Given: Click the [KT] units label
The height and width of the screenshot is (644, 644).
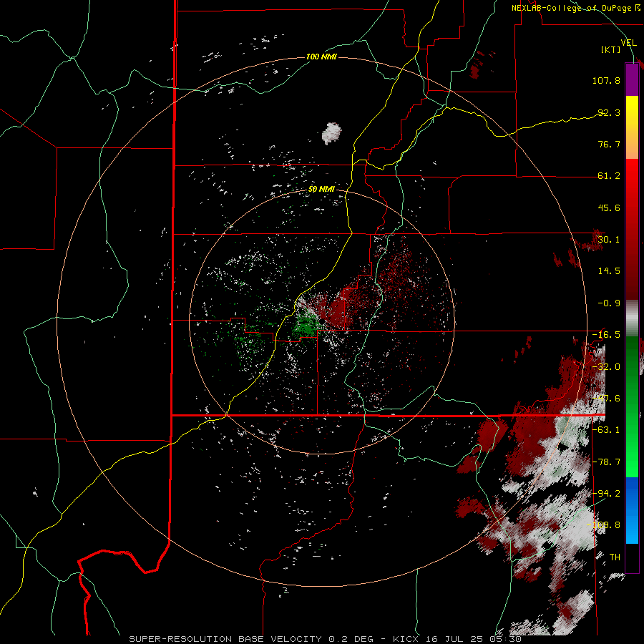Looking at the screenshot, I should pyautogui.click(x=611, y=49).
